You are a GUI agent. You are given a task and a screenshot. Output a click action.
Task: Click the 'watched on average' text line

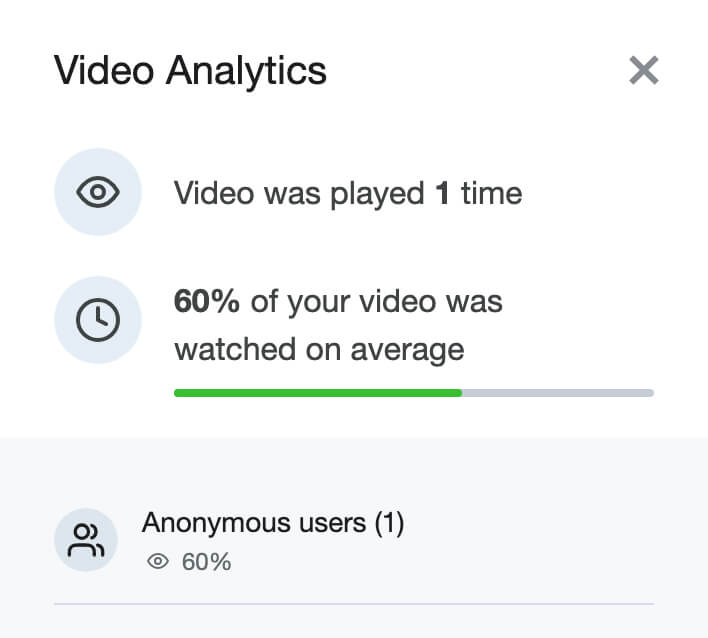click(x=319, y=350)
